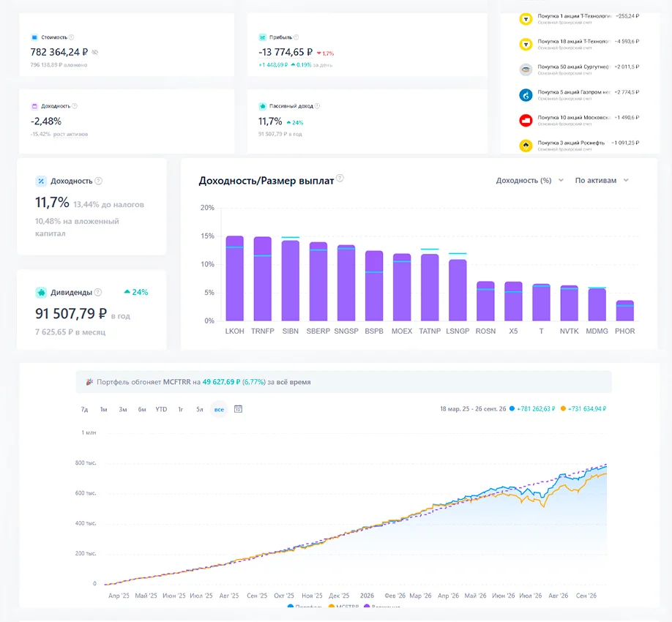
Task: Click the icon beside Пассивный доход
Action: [x=262, y=106]
